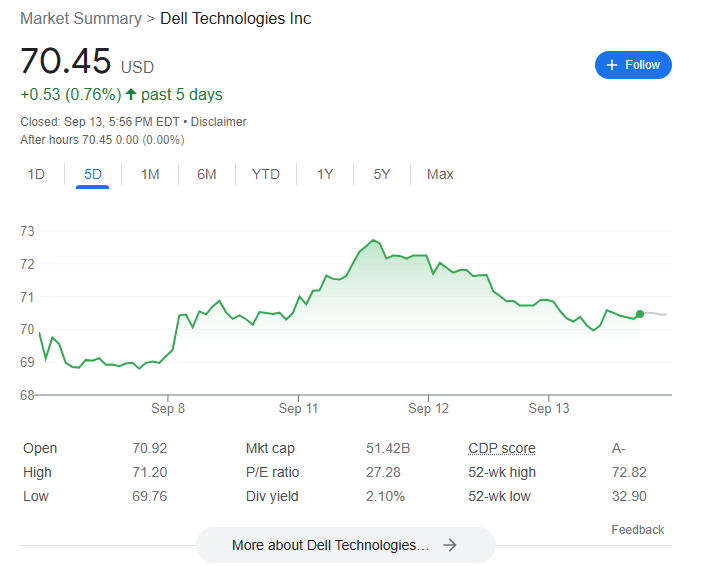The width and height of the screenshot is (715, 566).
Task: Click the green up arrow icon
Action: click(131, 94)
